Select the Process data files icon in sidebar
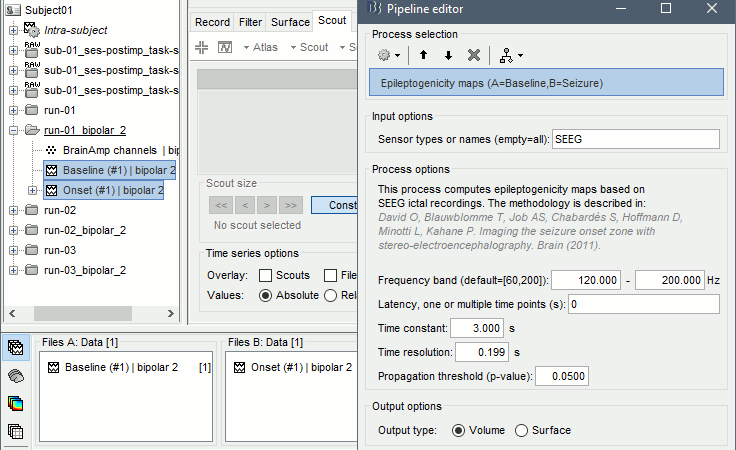The width and height of the screenshot is (736, 450). pyautogui.click(x=16, y=348)
